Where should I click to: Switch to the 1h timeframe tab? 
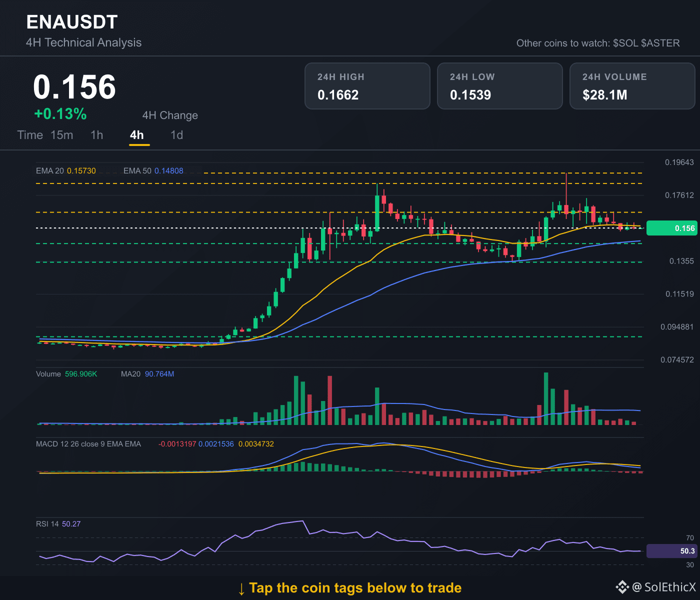click(97, 135)
